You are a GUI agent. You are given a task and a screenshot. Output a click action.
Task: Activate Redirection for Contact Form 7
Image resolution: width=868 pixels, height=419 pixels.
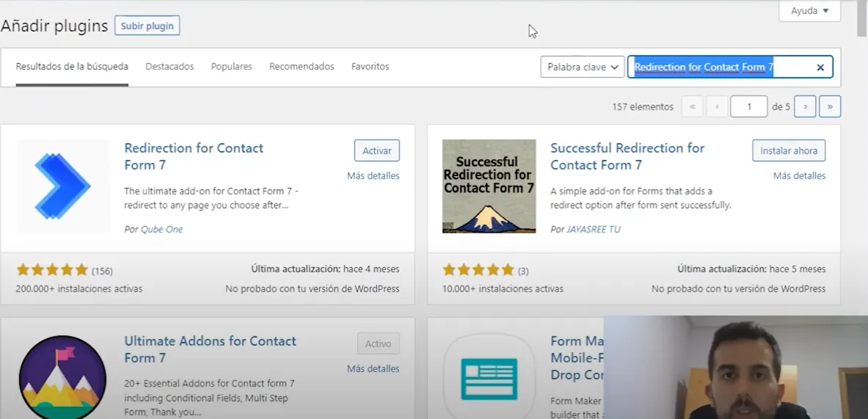tap(377, 150)
